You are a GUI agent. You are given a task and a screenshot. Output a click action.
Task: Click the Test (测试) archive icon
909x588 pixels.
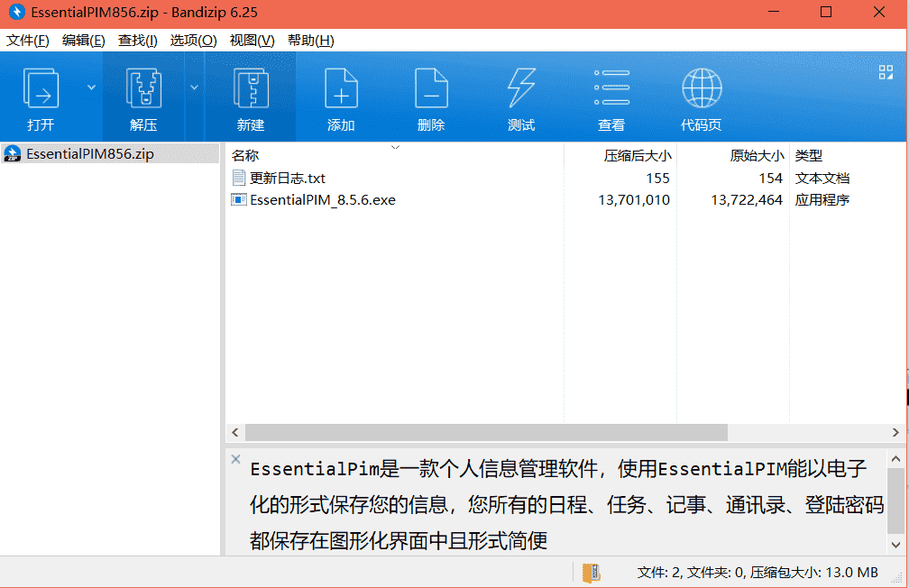point(521,88)
